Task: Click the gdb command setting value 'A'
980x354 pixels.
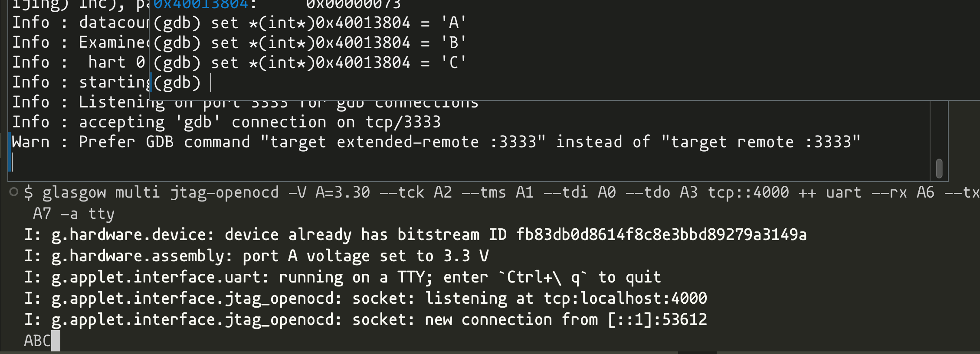Action: (x=310, y=23)
